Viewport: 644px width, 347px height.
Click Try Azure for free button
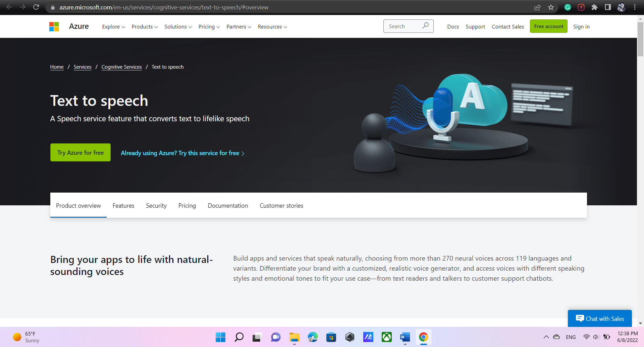click(80, 152)
